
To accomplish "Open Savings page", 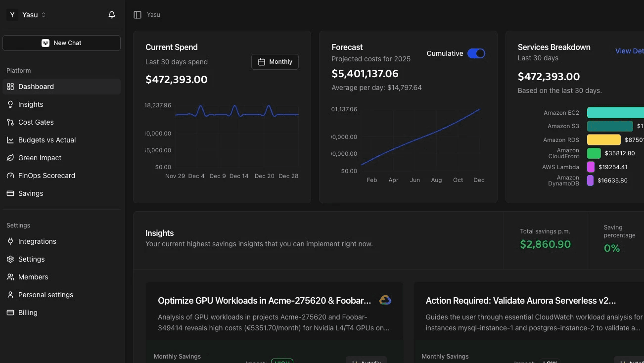I will pyautogui.click(x=62, y=193).
